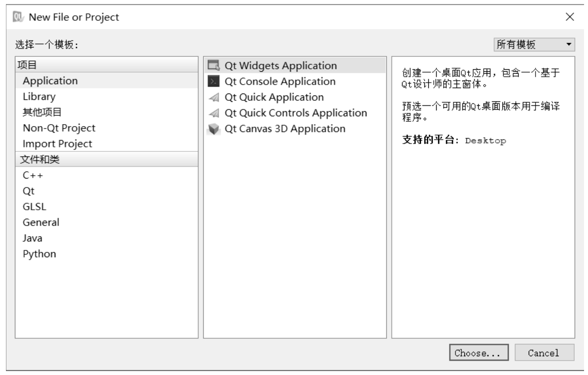Close the New File or Project window
The height and width of the screenshot is (375, 588).
tap(570, 17)
